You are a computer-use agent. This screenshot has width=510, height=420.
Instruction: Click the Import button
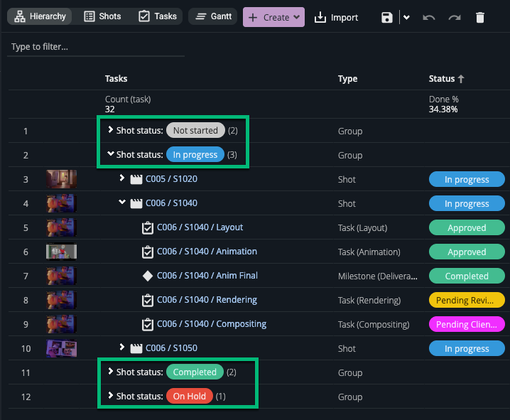coord(337,18)
